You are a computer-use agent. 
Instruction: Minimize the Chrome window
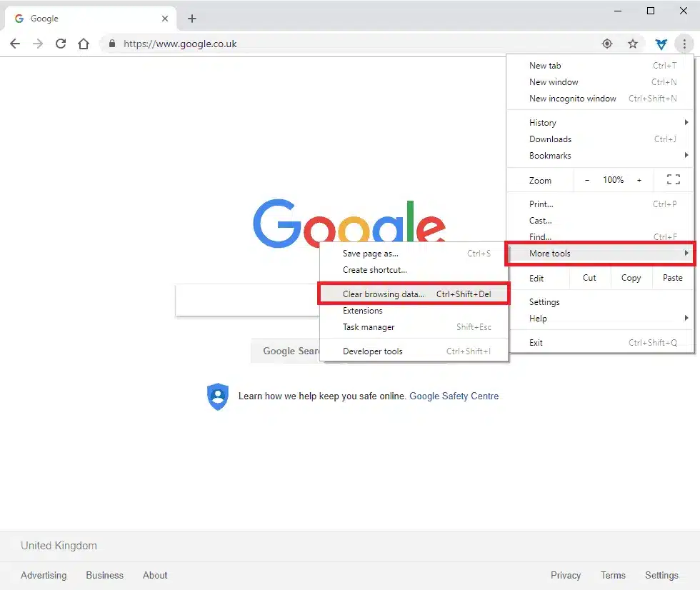click(x=618, y=11)
